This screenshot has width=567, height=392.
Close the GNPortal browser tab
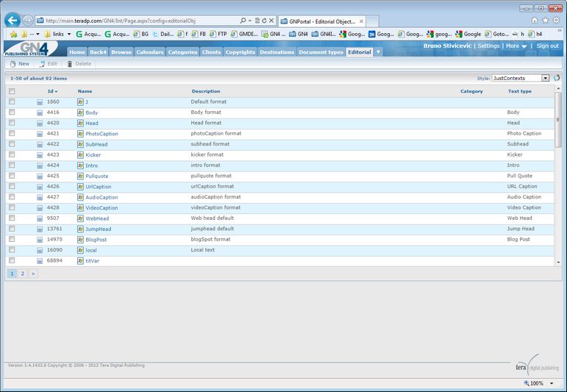tap(361, 21)
